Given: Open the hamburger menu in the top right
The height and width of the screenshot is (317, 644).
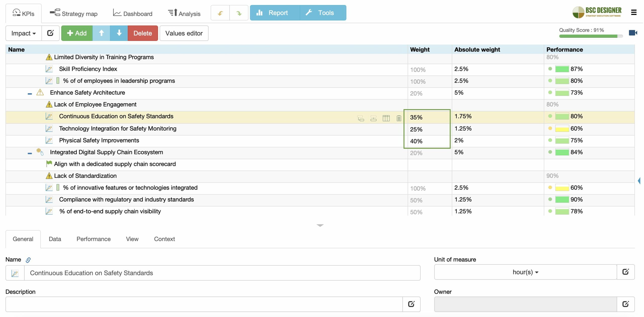Looking at the screenshot, I should (x=633, y=13).
